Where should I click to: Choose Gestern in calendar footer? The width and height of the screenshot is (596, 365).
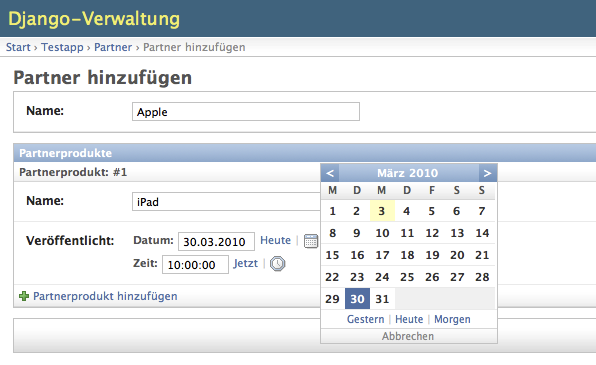click(x=365, y=319)
